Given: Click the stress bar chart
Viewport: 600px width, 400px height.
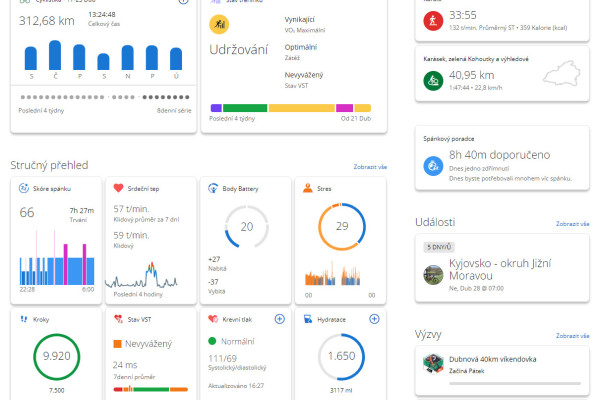Looking at the screenshot, I should point(333,274).
